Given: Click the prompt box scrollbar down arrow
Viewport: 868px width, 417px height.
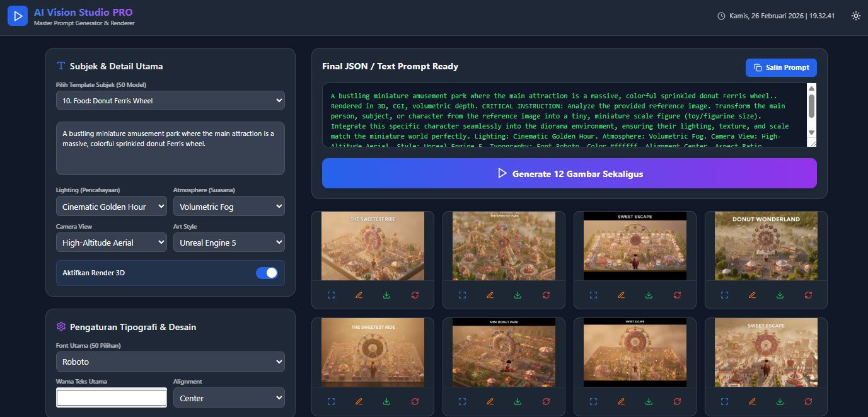Looking at the screenshot, I should [811, 133].
